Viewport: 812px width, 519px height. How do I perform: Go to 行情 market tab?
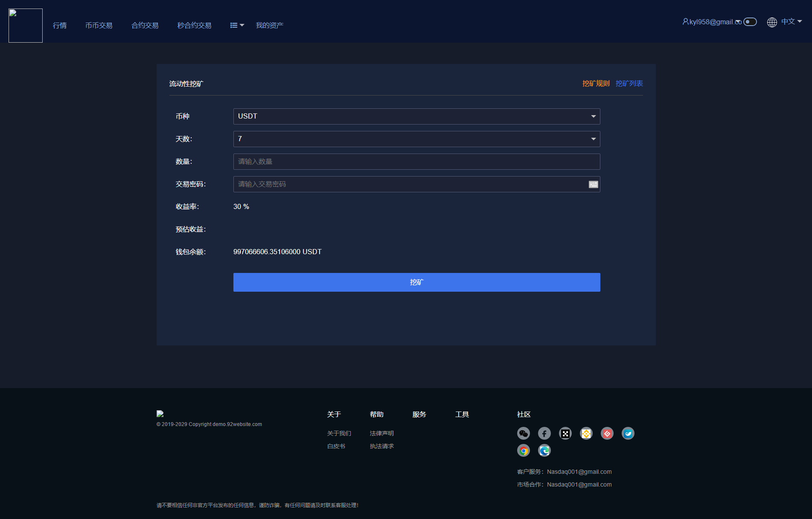(60, 26)
